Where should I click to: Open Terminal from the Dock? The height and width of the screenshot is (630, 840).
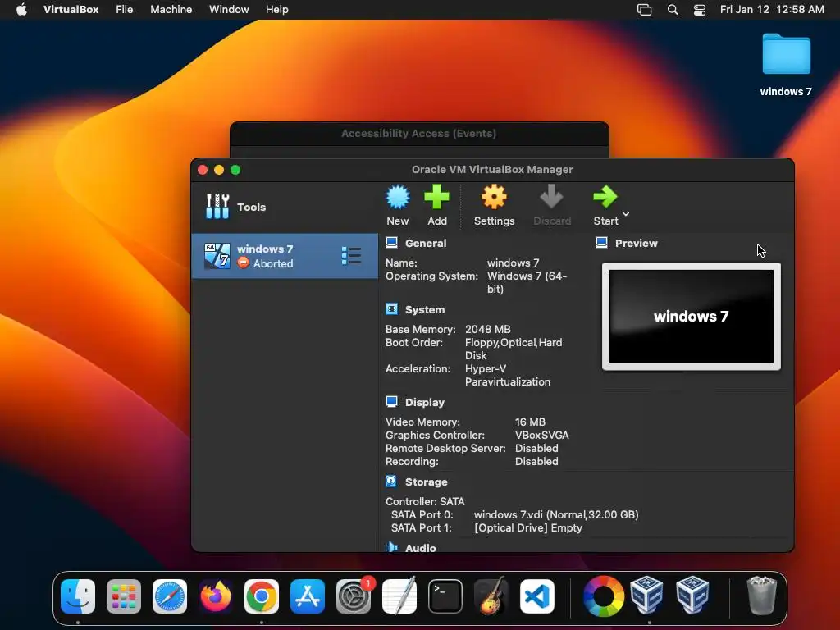pos(445,596)
